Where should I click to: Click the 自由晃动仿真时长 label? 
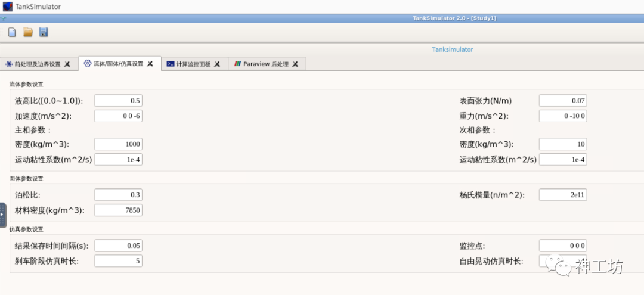491,261
